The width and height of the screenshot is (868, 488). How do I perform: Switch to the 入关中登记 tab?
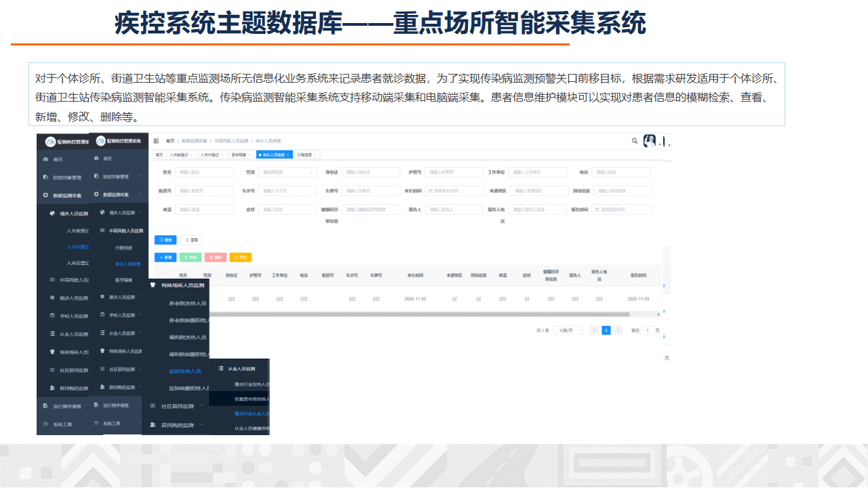coord(212,155)
